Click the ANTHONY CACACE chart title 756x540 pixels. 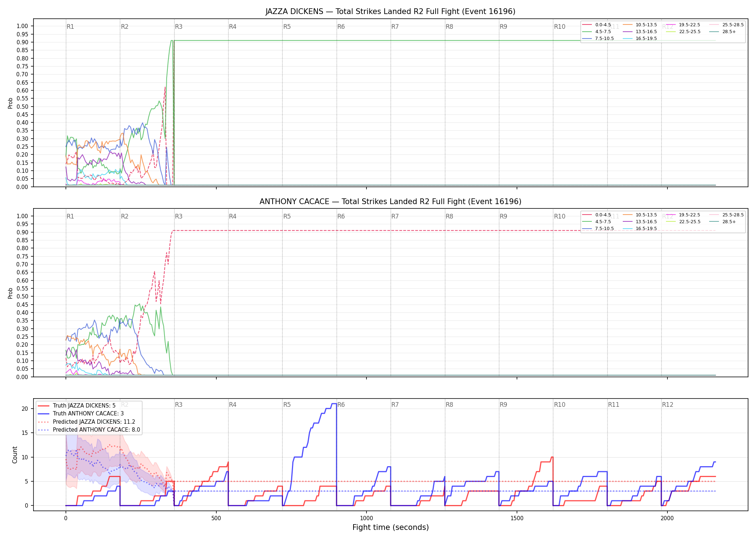(x=390, y=202)
